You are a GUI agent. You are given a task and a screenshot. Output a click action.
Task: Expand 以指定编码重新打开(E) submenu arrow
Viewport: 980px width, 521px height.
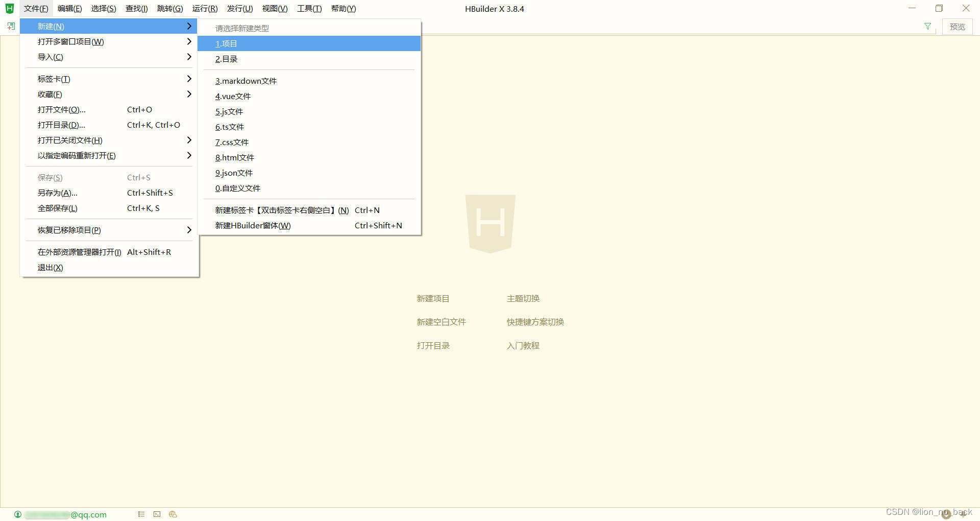189,155
